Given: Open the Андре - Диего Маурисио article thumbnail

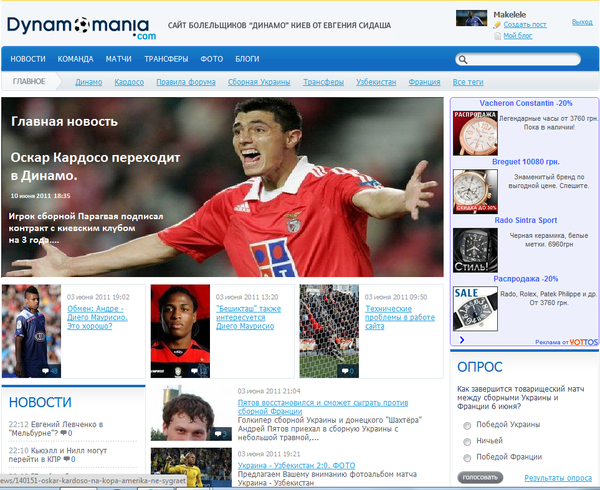Looking at the screenshot, I should (x=30, y=332).
